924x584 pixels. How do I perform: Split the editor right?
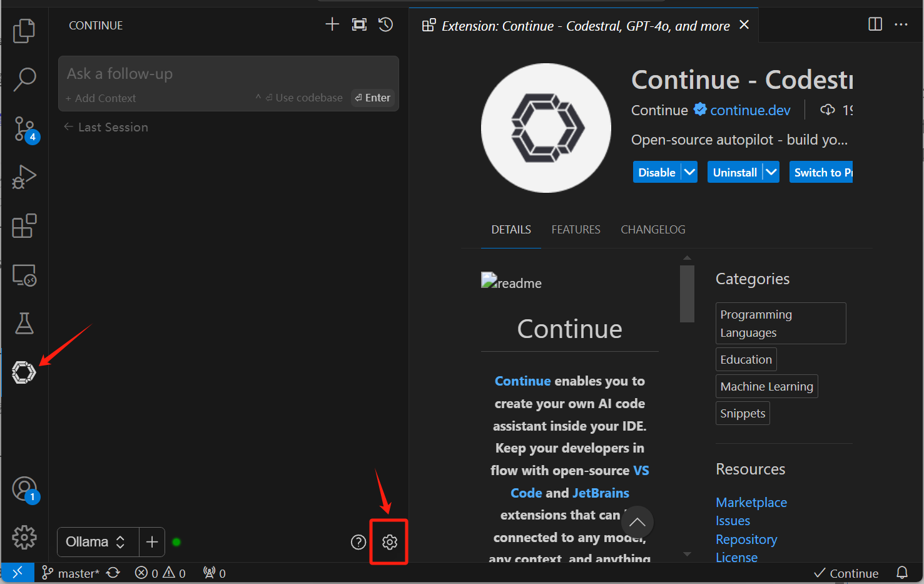pos(875,24)
